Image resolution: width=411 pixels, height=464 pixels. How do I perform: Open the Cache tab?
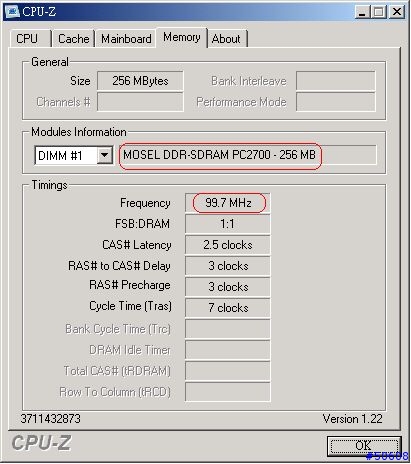point(73,39)
